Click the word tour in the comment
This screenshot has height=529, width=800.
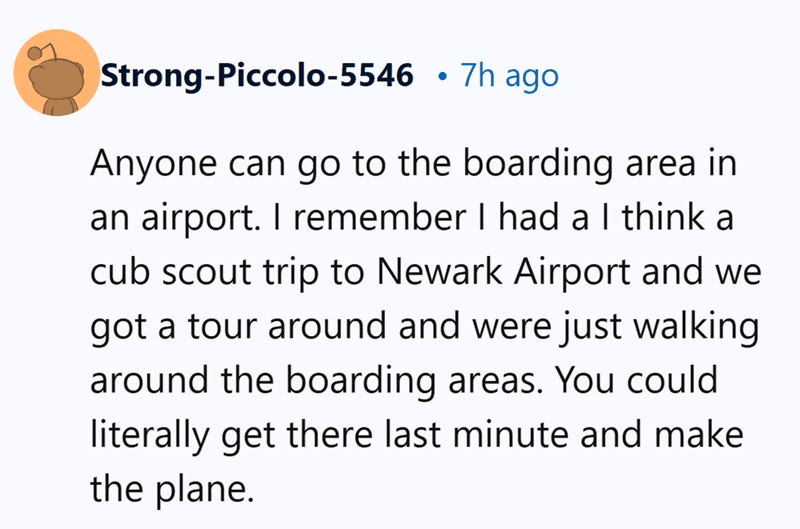click(222, 326)
